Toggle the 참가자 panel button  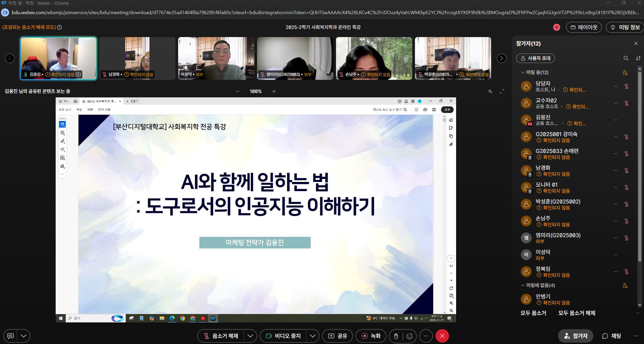[576, 336]
